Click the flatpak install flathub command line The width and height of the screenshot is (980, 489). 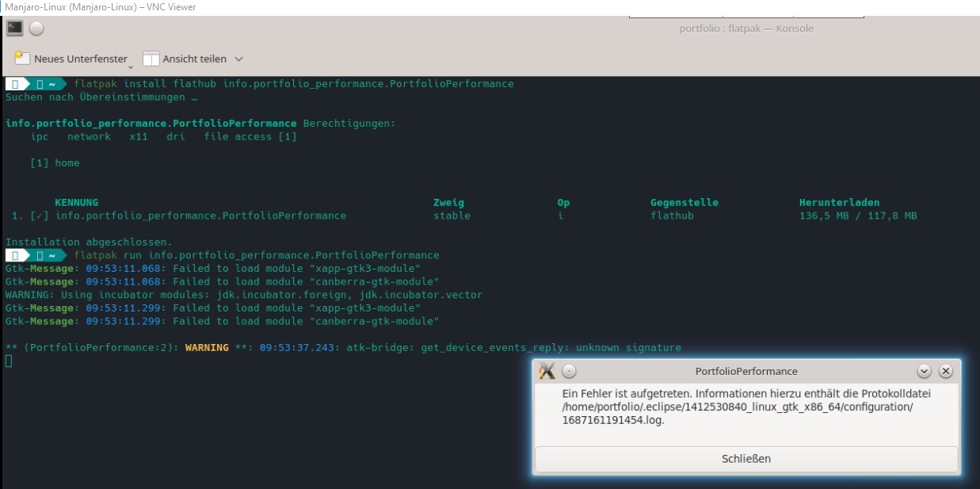click(294, 84)
